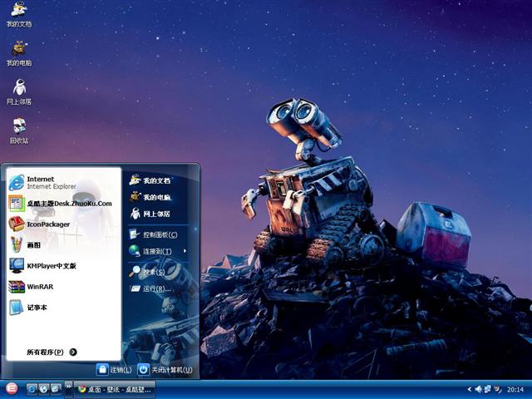Select 运行(R)... run command

[x=154, y=288]
